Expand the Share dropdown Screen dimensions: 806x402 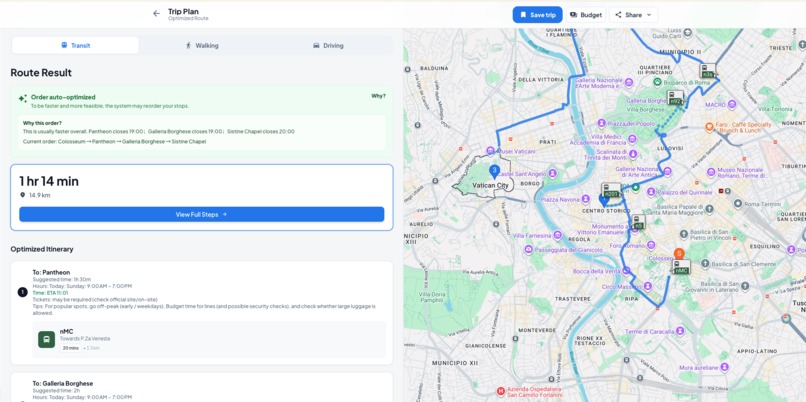pyautogui.click(x=633, y=15)
